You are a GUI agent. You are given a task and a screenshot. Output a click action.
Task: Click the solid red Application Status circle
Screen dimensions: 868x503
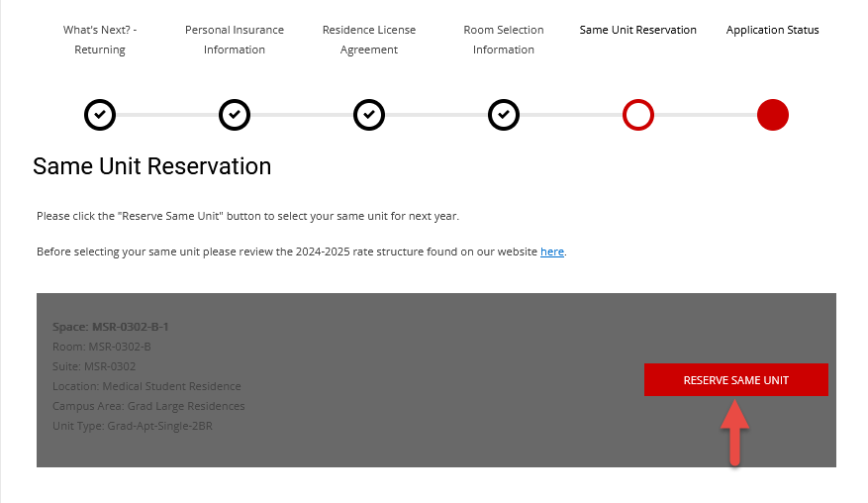773,116
